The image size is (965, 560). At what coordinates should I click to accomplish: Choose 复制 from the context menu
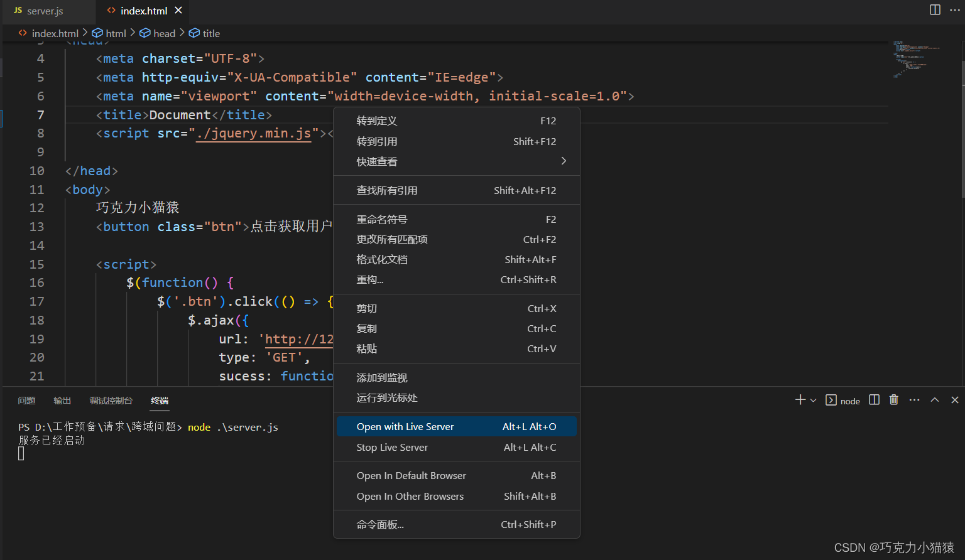point(457,328)
